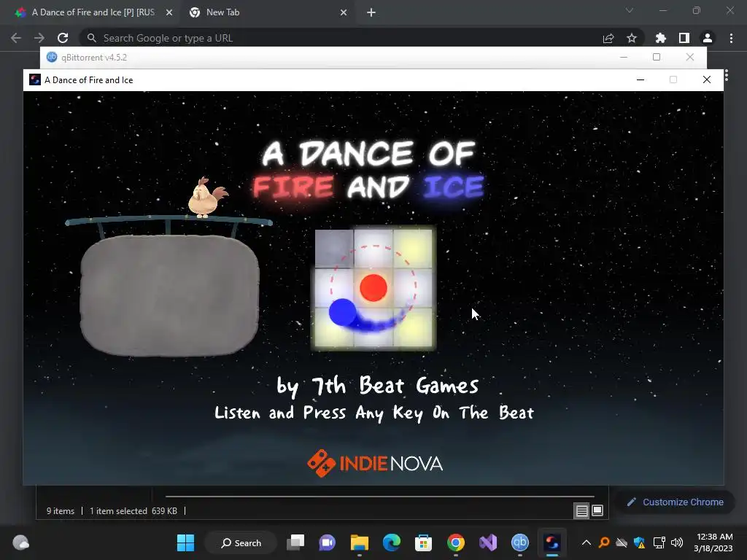Open network status tray icon

659,542
